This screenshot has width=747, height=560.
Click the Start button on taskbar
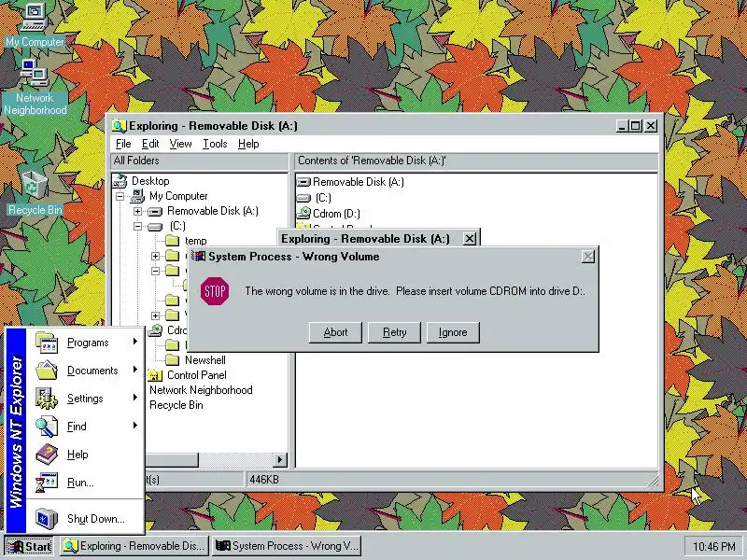pos(30,546)
